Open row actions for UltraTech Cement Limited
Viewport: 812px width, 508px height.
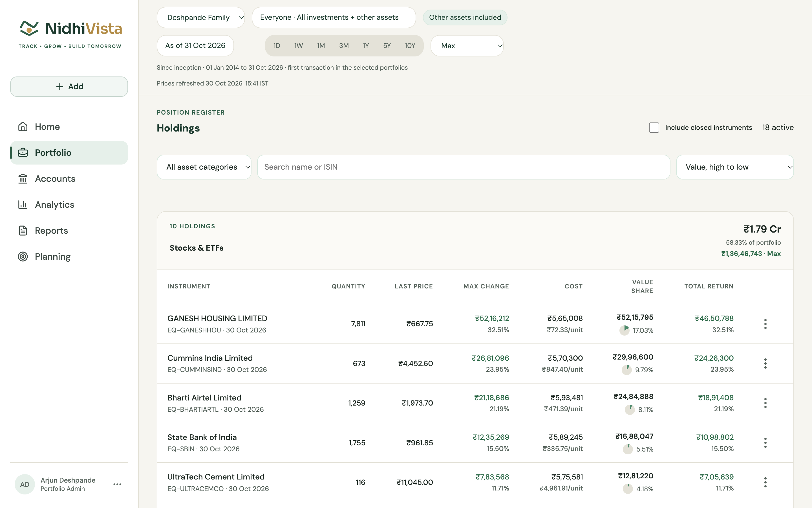coord(765,482)
